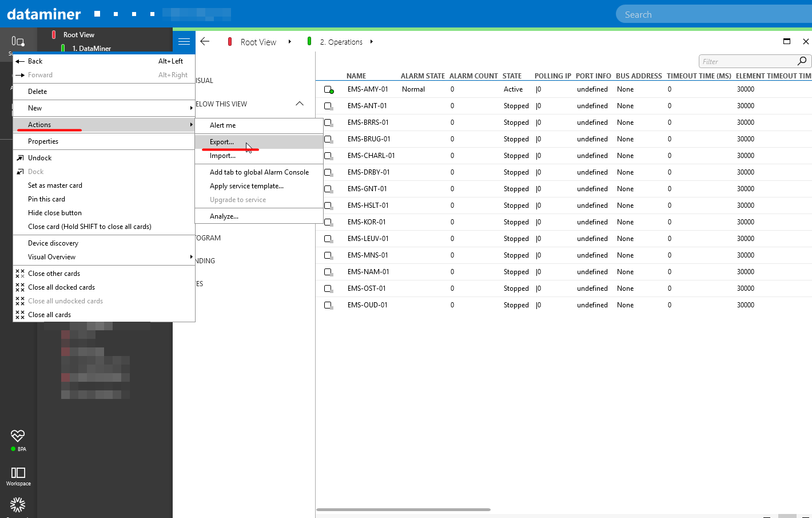
Task: Click the back arrow navigation icon
Action: [x=205, y=41]
